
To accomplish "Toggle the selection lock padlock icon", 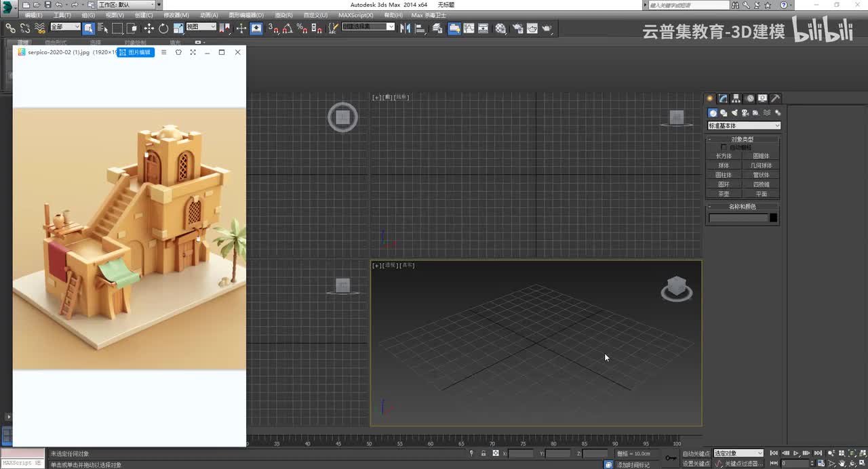I will coord(483,453).
